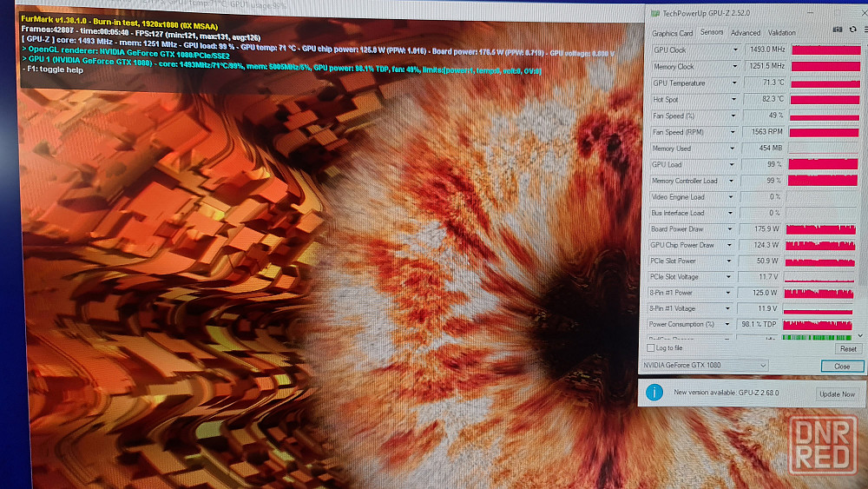Click the GPU-Z app icon in title bar
Viewport: 868px width, 489px height.
(x=654, y=12)
